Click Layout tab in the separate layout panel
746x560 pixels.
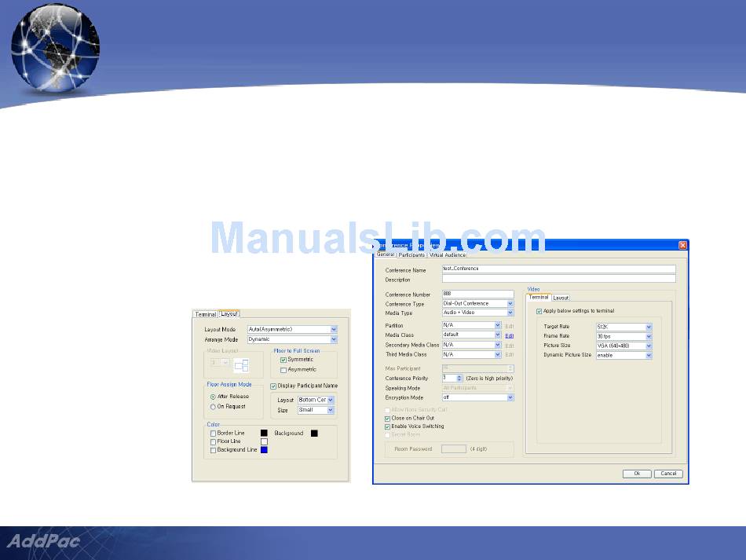pyautogui.click(x=229, y=314)
